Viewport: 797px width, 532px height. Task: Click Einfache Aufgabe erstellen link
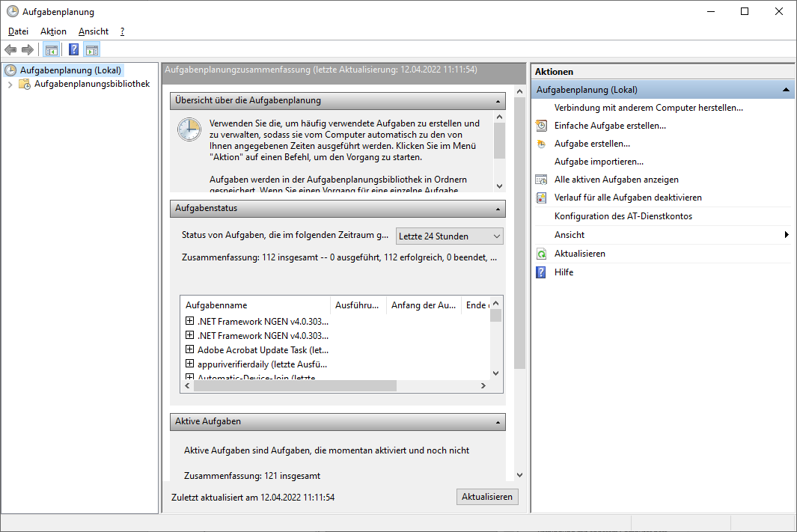610,126
